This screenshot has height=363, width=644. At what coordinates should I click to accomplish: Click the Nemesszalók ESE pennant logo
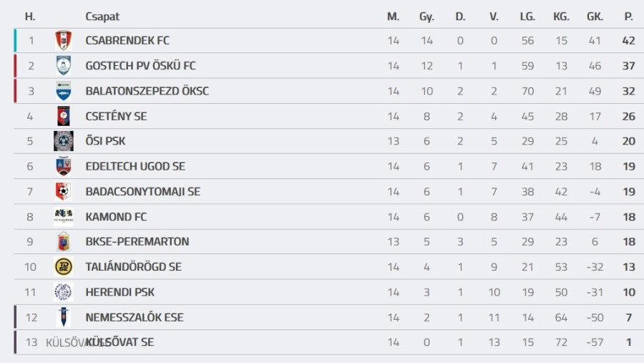[x=64, y=317]
